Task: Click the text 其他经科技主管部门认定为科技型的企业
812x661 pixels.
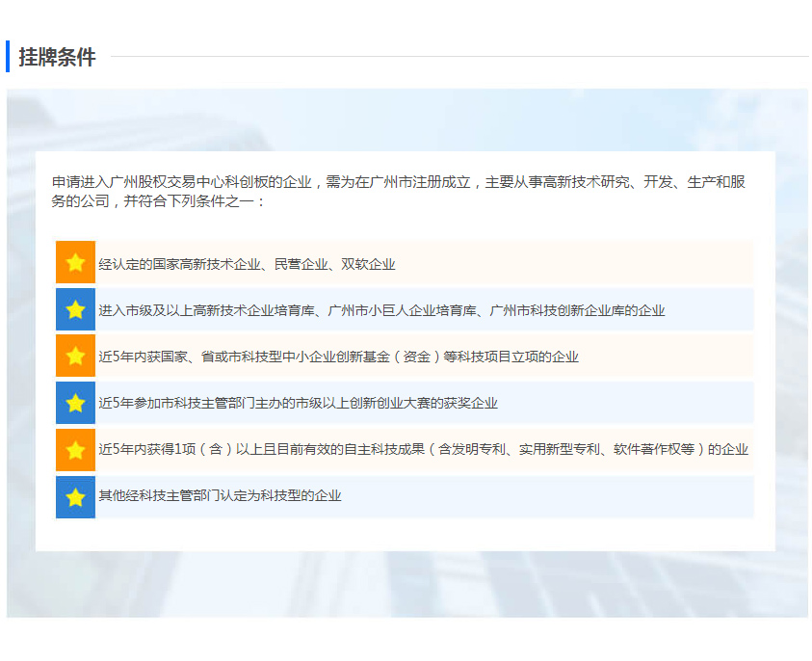Action: coord(220,496)
